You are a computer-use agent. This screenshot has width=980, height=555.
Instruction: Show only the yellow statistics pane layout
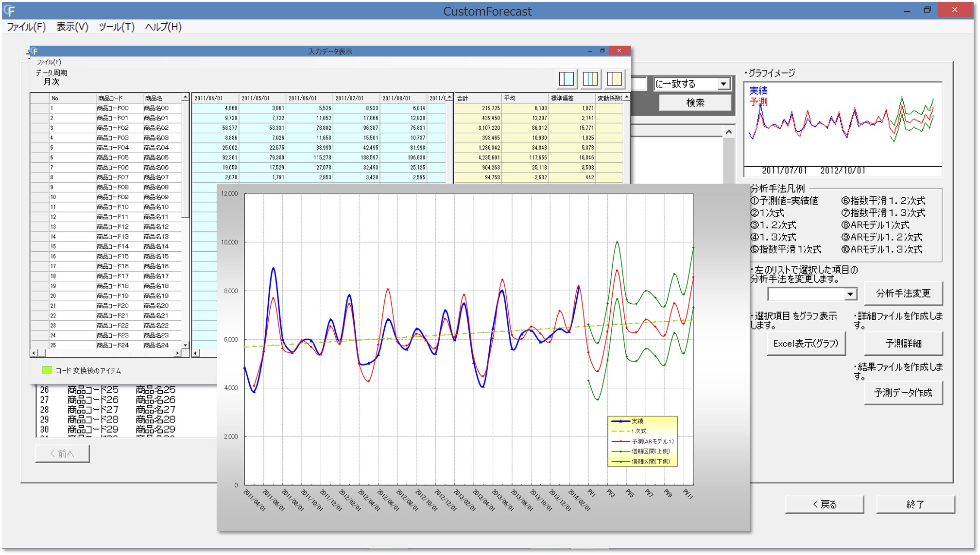point(614,79)
